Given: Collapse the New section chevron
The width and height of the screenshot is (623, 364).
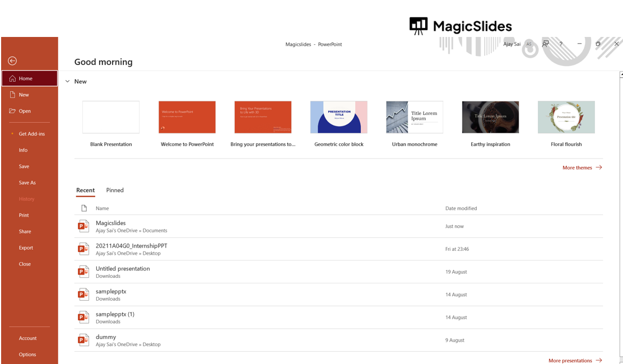Looking at the screenshot, I should pos(68,81).
